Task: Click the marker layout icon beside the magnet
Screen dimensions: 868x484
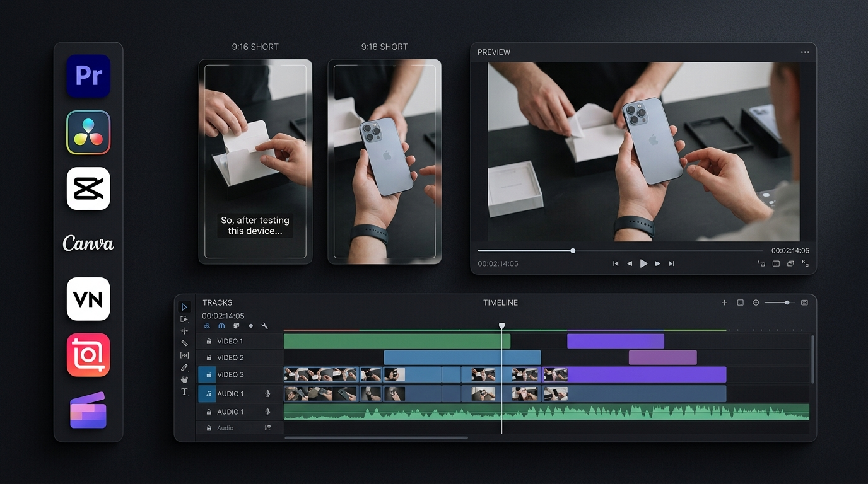Action: (236, 326)
